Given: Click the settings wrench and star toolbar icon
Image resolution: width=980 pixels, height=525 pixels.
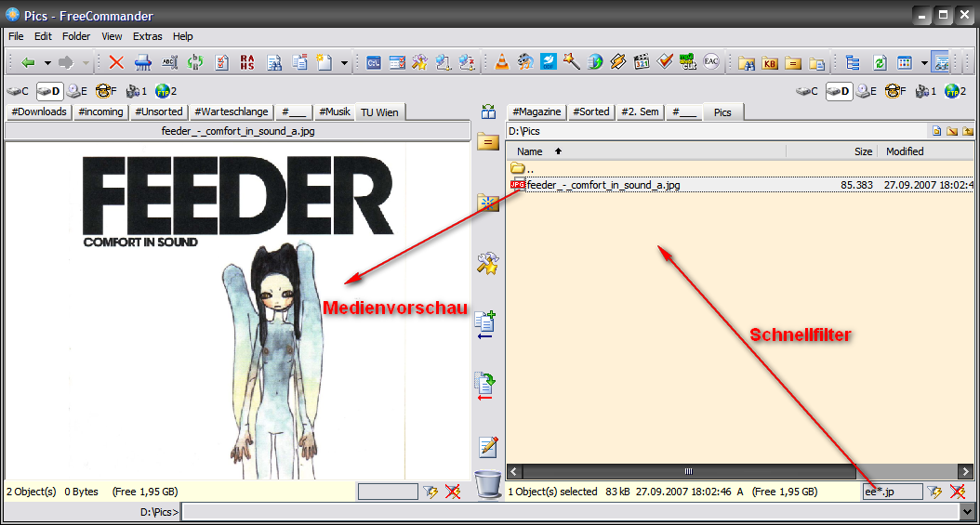Looking at the screenshot, I should [420, 62].
